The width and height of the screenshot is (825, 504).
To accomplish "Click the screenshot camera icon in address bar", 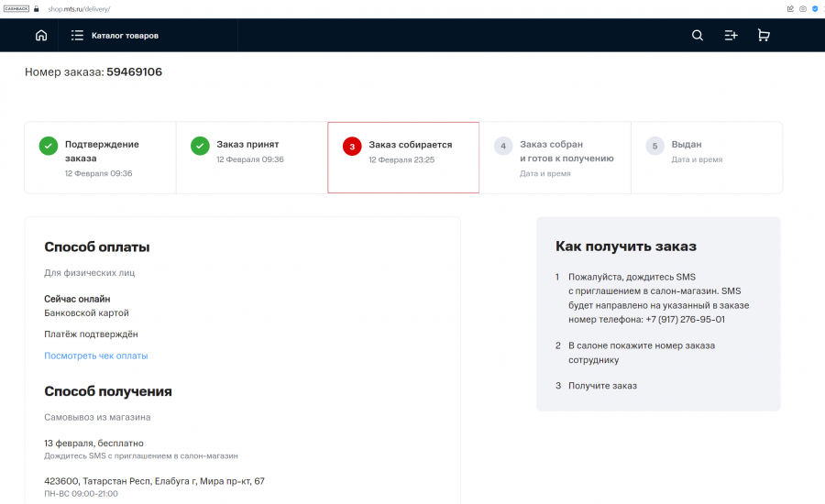I will pos(803,9).
